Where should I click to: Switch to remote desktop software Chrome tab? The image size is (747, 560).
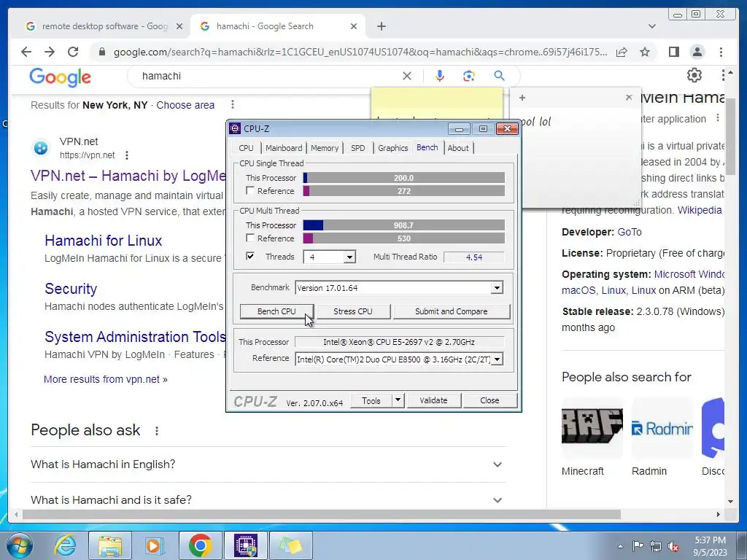[x=104, y=26]
